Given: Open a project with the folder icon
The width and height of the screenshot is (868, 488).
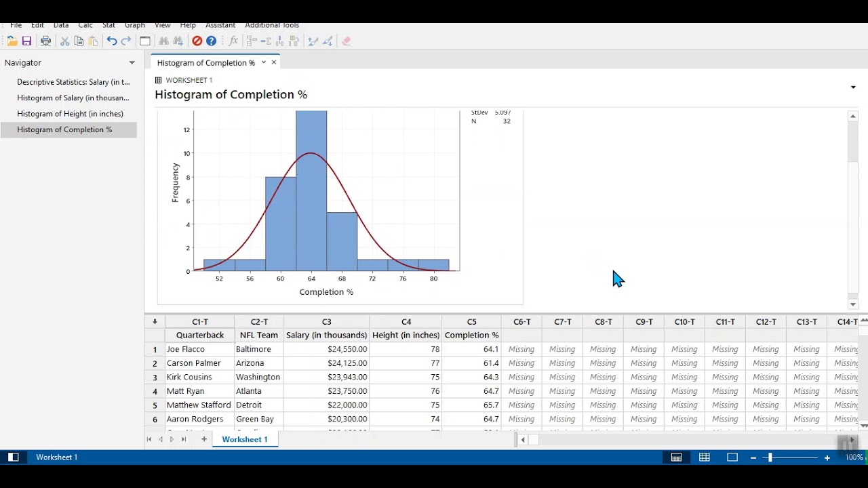Looking at the screenshot, I should (12, 41).
